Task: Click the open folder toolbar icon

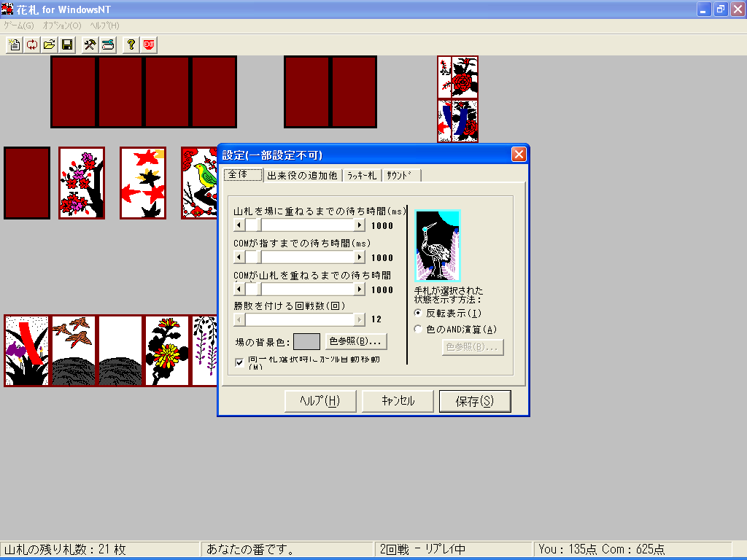Action: (x=50, y=44)
